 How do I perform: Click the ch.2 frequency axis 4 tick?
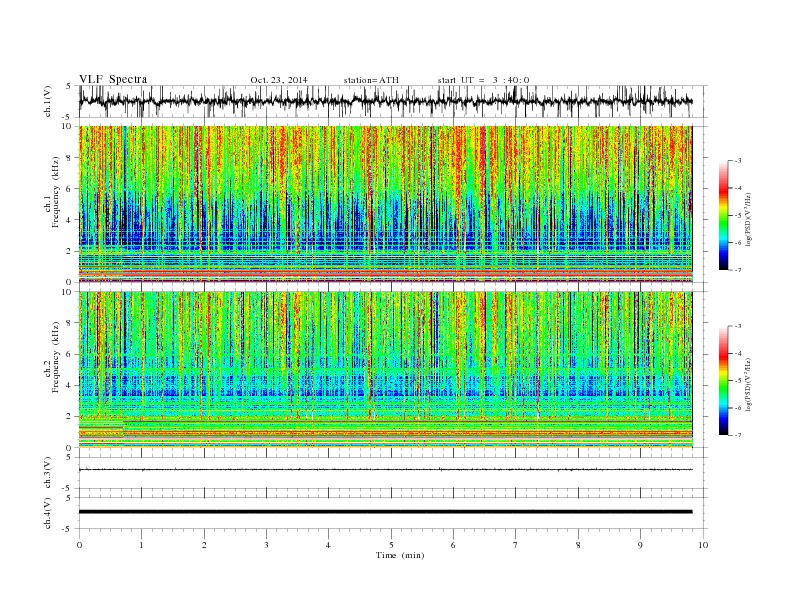point(70,385)
